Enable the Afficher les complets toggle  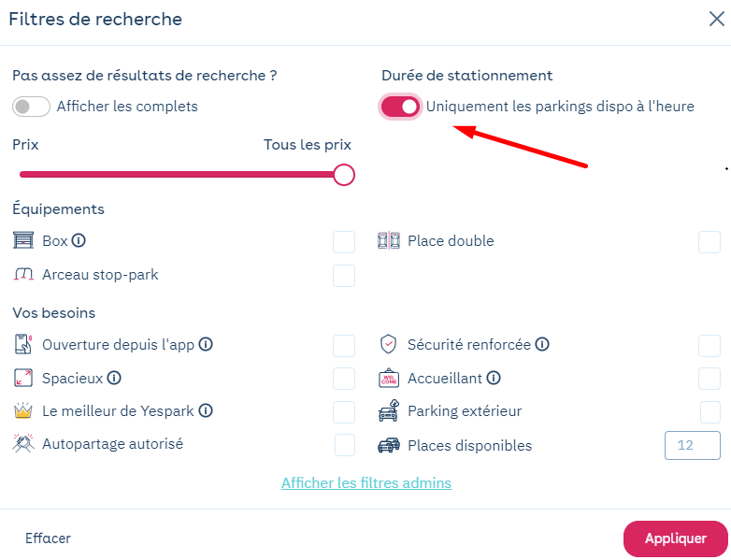(31, 107)
